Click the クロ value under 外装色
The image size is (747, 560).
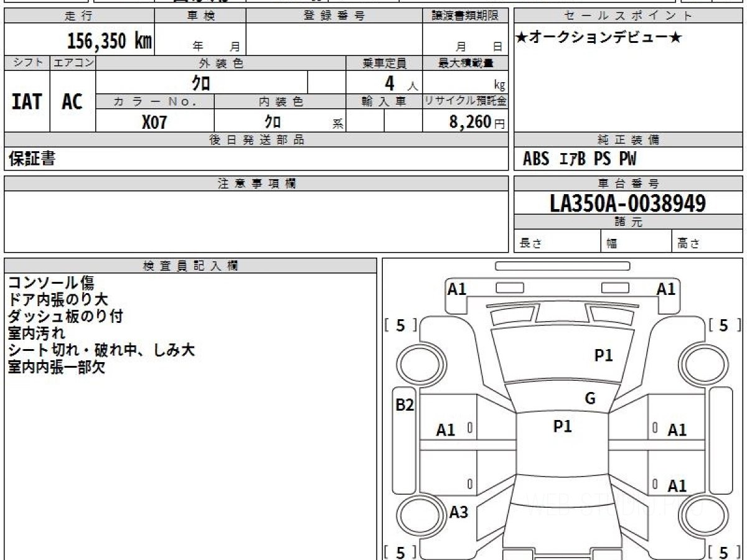(x=201, y=82)
